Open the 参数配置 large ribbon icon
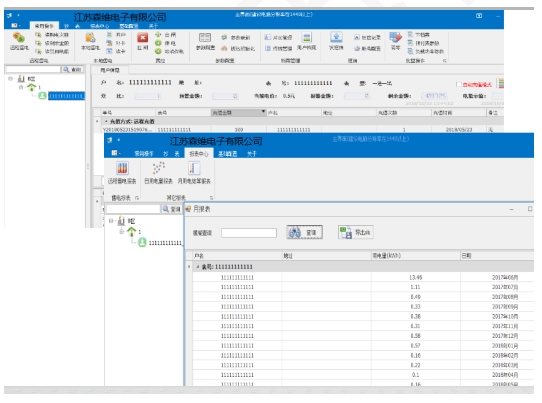 click(205, 37)
